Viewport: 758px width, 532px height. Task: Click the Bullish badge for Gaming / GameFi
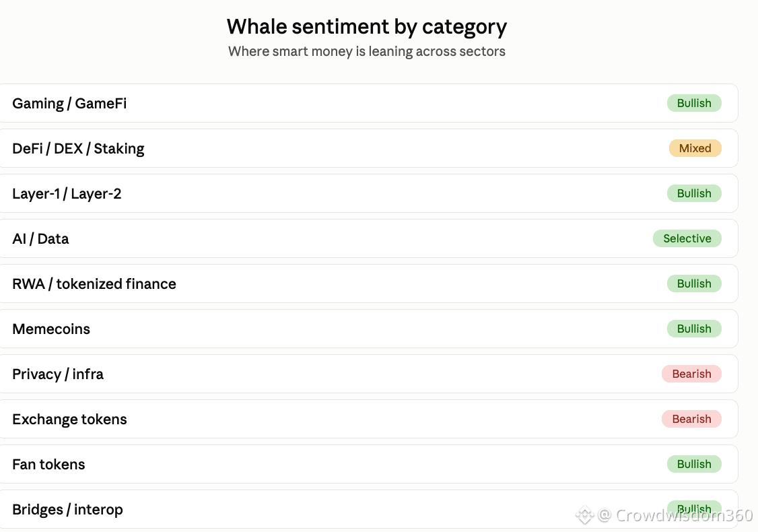694,103
